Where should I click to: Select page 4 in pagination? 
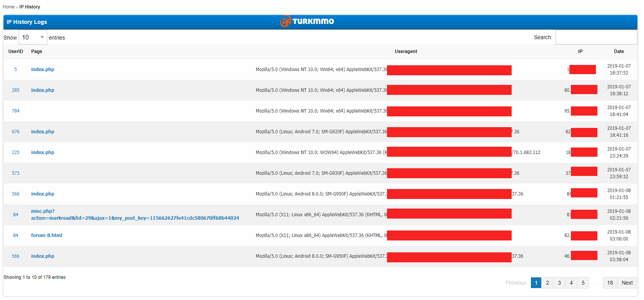point(571,283)
